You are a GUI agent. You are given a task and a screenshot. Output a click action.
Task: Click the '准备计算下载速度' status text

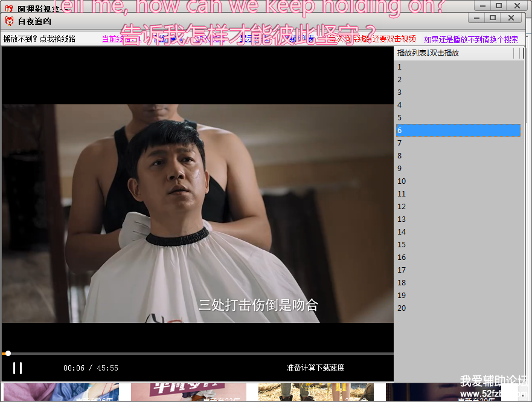point(315,368)
